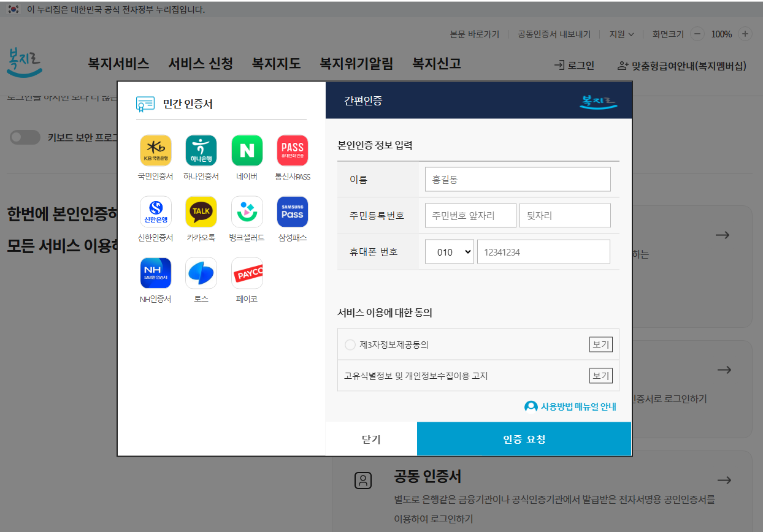Open the 복지위기알림 menu
Image resolution: width=763 pixels, height=532 pixels.
356,63
